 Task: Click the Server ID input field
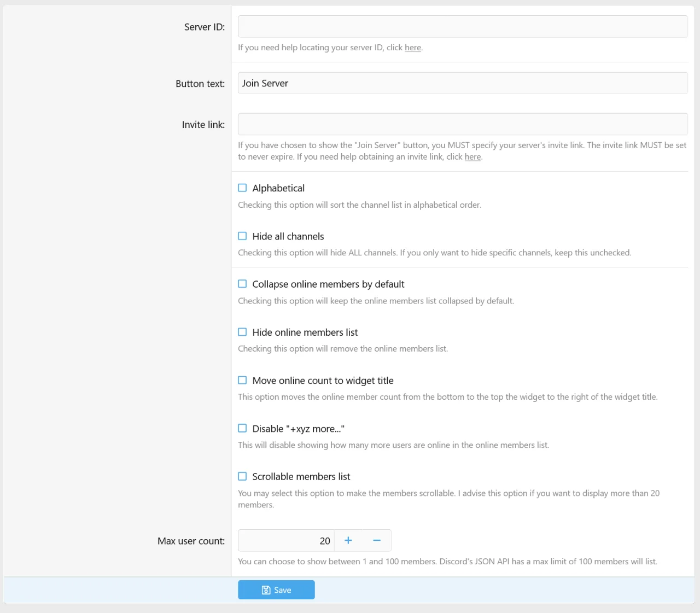point(462,27)
